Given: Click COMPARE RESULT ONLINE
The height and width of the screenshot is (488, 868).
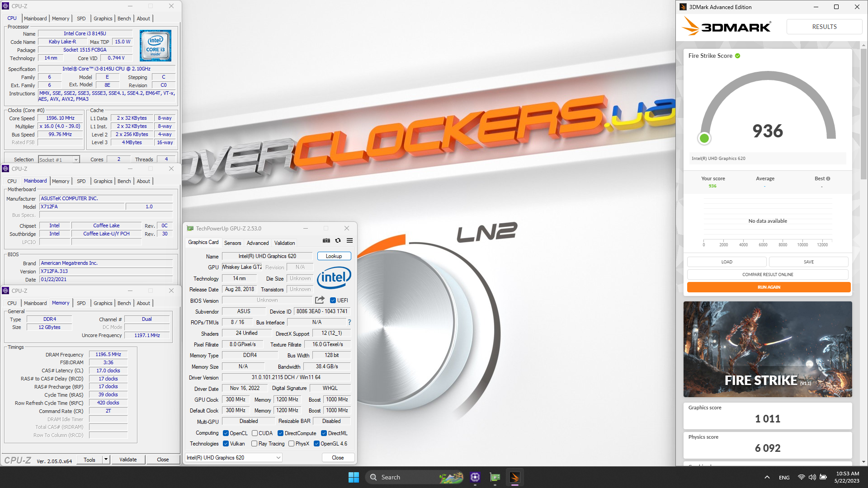Looking at the screenshot, I should pos(768,275).
